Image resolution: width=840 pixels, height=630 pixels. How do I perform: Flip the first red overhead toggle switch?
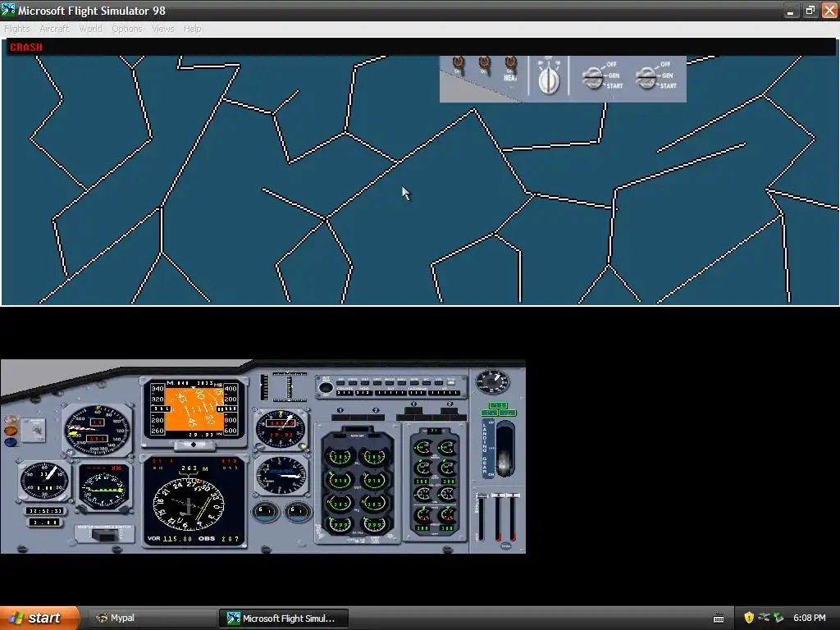pos(459,64)
